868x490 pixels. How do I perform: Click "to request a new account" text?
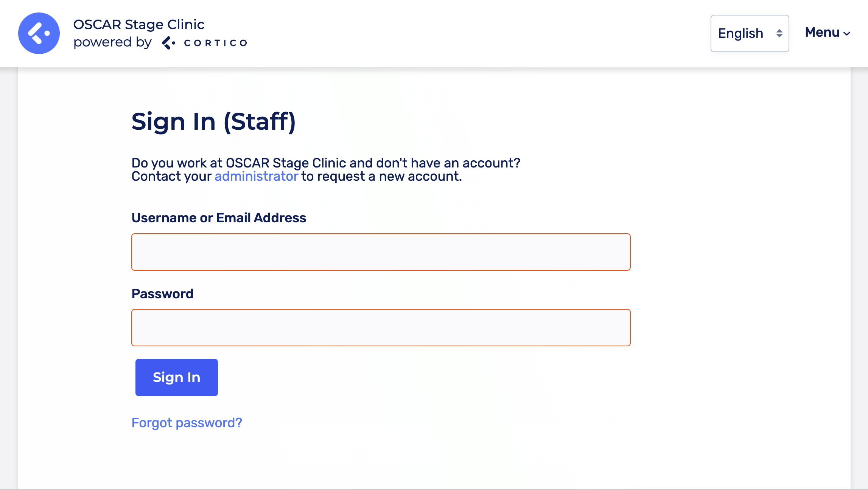pos(381,176)
